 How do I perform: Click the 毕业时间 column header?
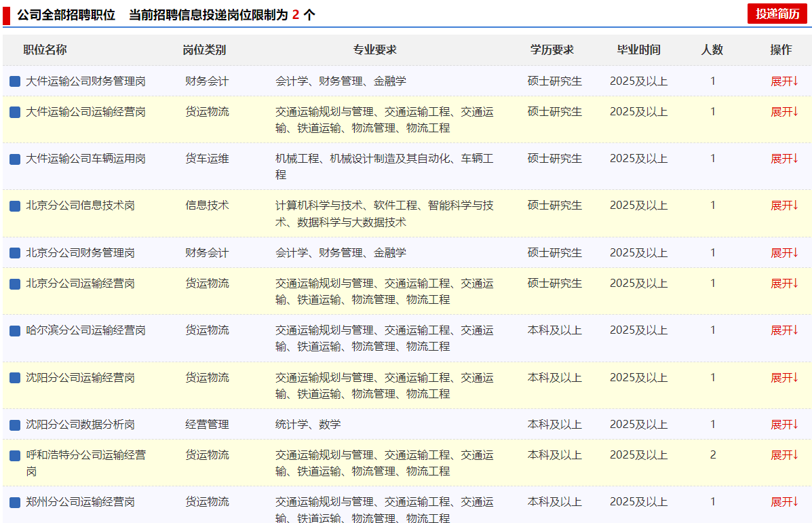(x=638, y=50)
